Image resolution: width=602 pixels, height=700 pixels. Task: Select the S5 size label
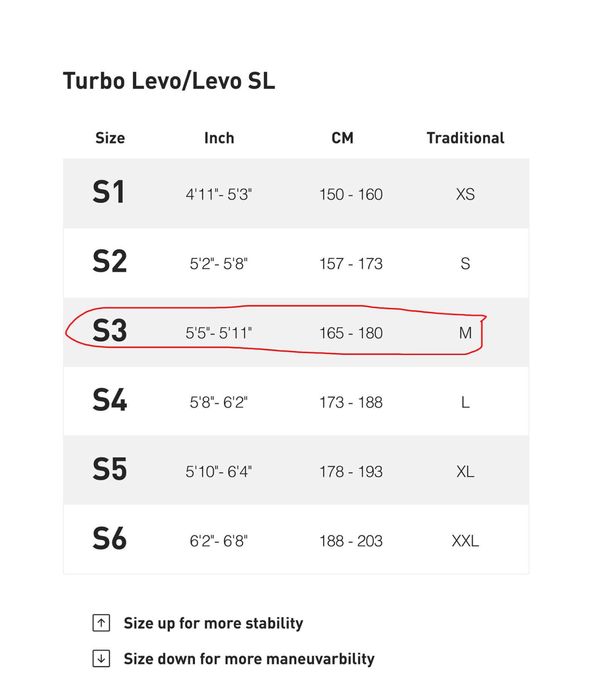pyautogui.click(x=109, y=470)
